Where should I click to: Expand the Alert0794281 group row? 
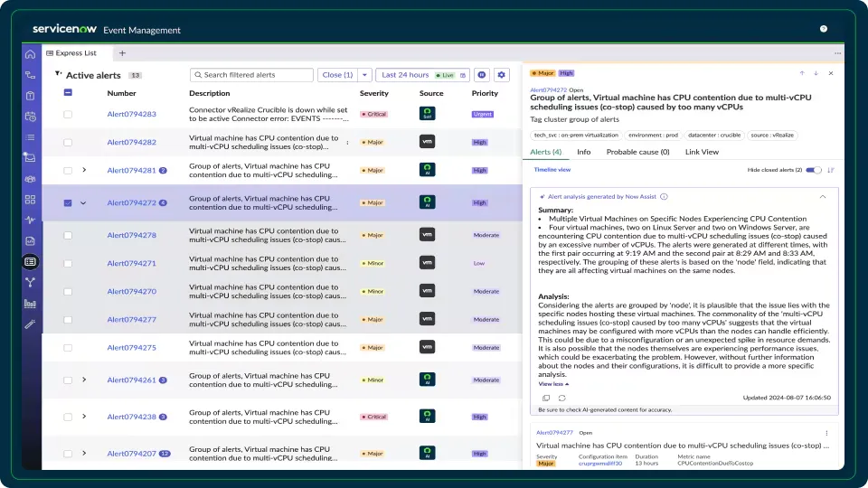tap(84, 170)
